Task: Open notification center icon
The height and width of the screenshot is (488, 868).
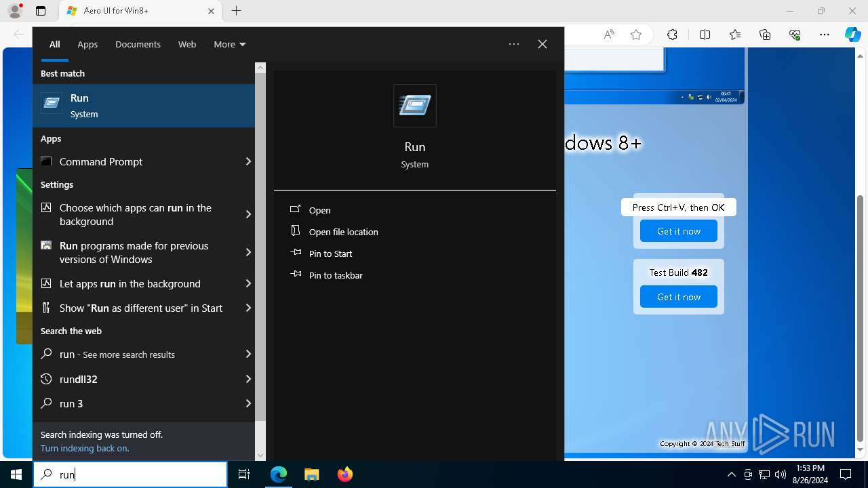Action: coord(846,474)
